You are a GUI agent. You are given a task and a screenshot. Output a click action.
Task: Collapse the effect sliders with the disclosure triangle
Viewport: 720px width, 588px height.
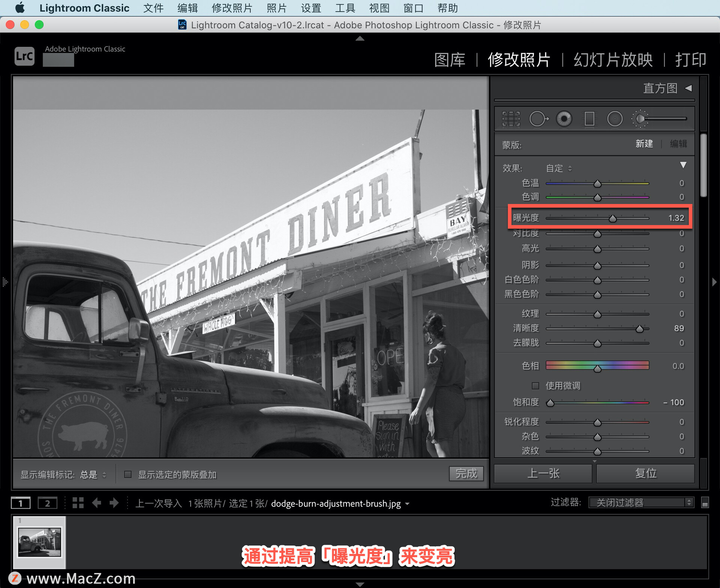tap(683, 165)
